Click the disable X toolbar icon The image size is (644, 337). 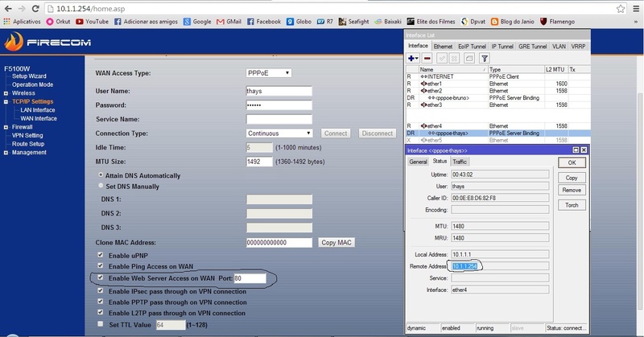[x=454, y=58]
